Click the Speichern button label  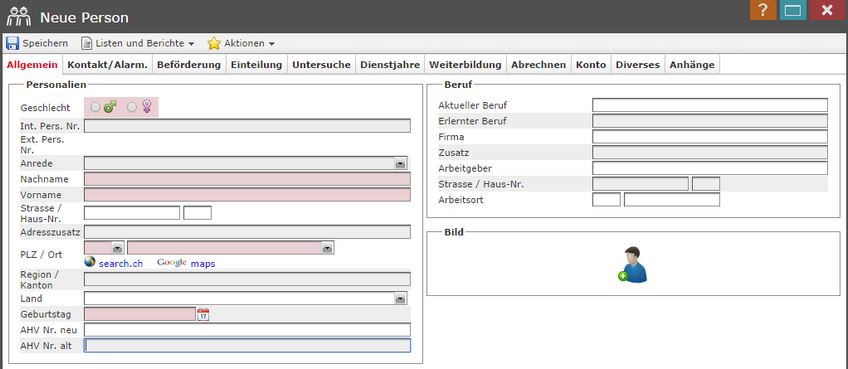pyautogui.click(x=45, y=43)
